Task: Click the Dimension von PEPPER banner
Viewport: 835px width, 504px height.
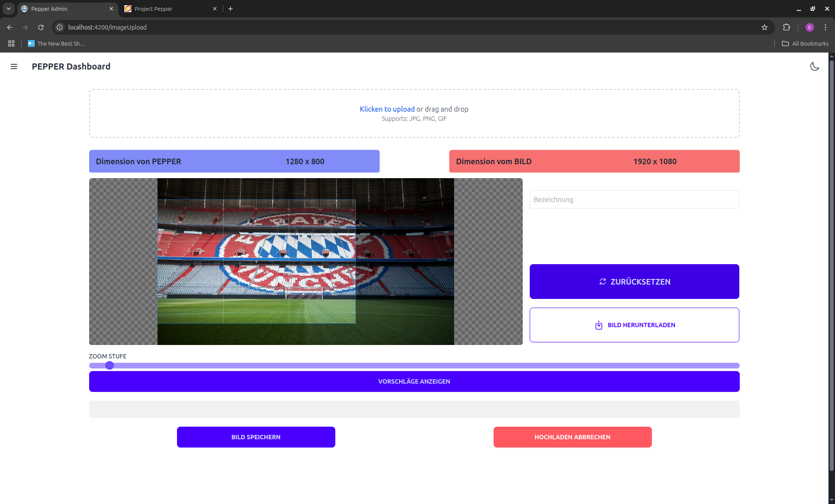Action: 234,161
